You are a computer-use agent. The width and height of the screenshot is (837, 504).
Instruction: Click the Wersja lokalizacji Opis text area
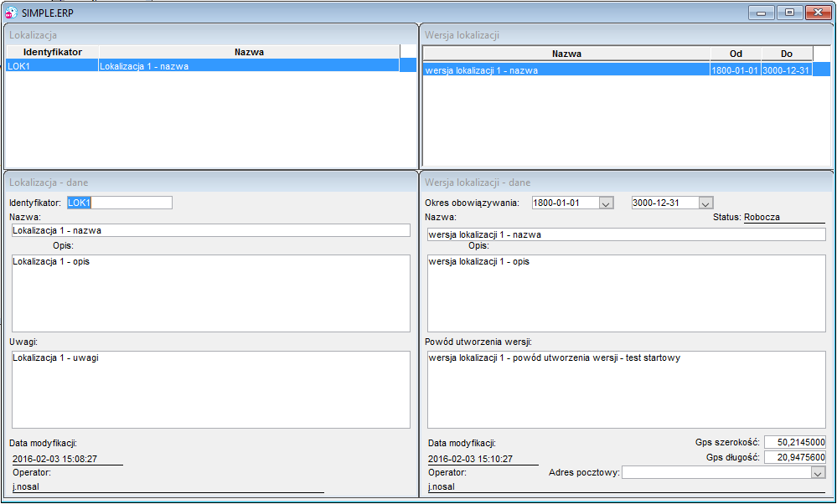click(626, 293)
